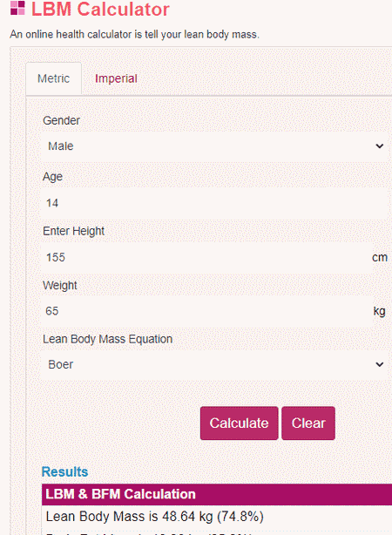Open the Boer equation dropdown
Viewport: 392px width, 535px height.
coord(215,364)
